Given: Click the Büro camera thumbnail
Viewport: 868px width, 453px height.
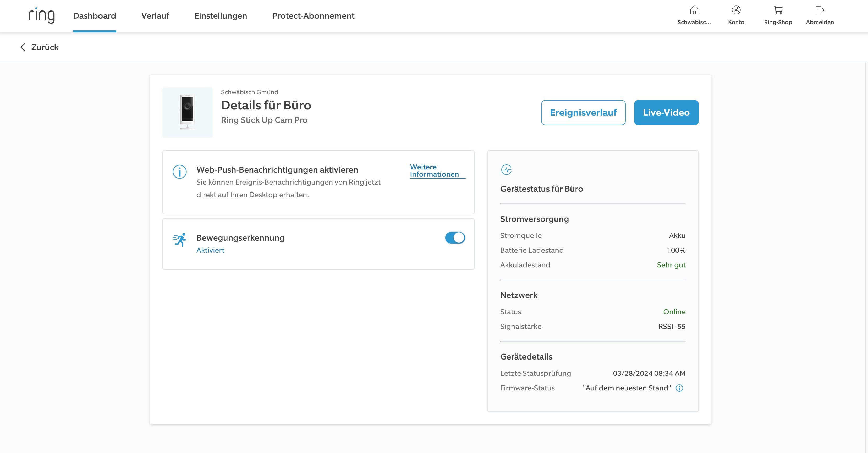Looking at the screenshot, I should (x=187, y=113).
